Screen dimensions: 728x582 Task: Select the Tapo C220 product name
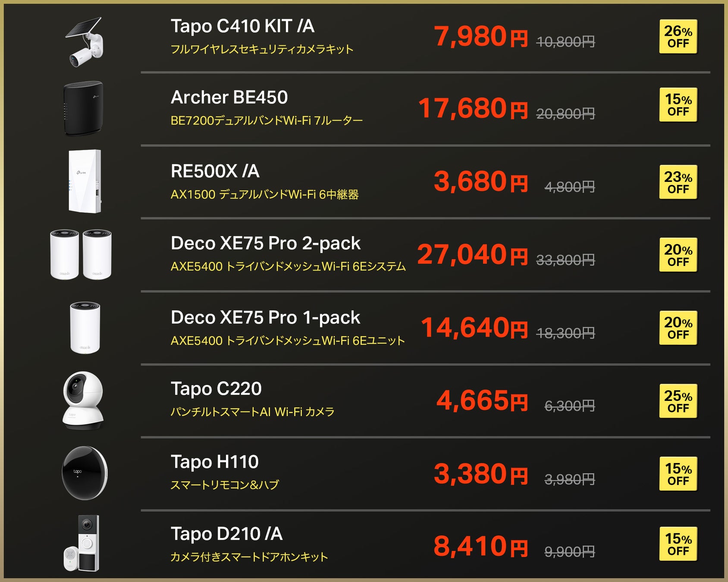pyautogui.click(x=216, y=389)
